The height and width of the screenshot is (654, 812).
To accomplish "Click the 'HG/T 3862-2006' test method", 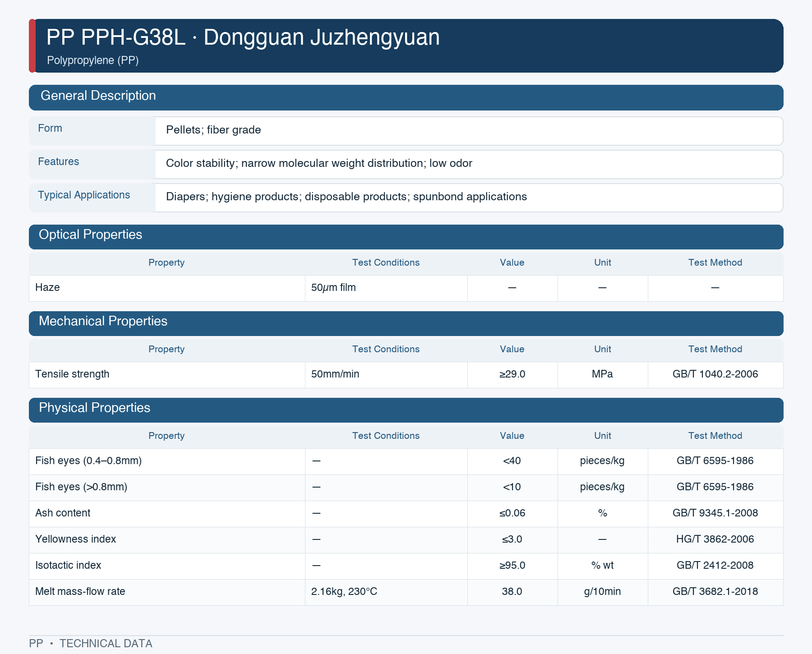I will [715, 539].
